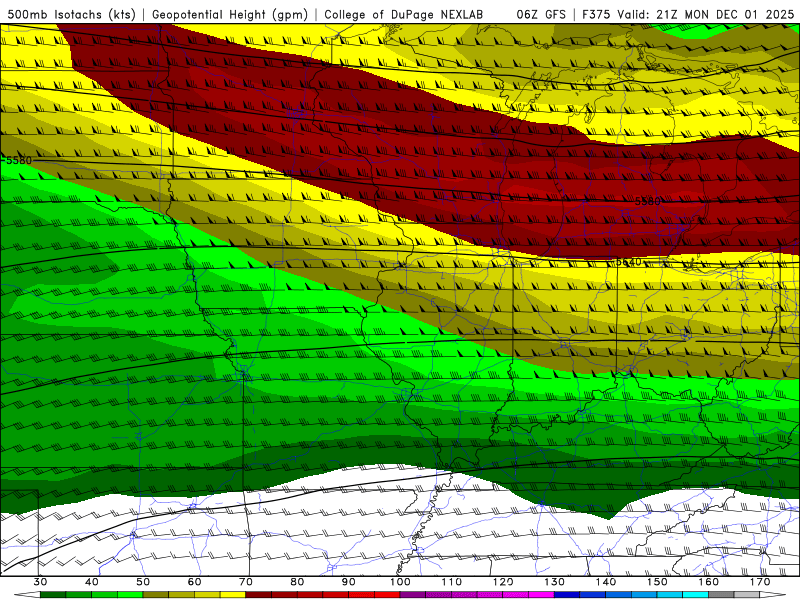Select the cyan 155-160 kt legend swatch
800x600 pixels.
click(695, 595)
